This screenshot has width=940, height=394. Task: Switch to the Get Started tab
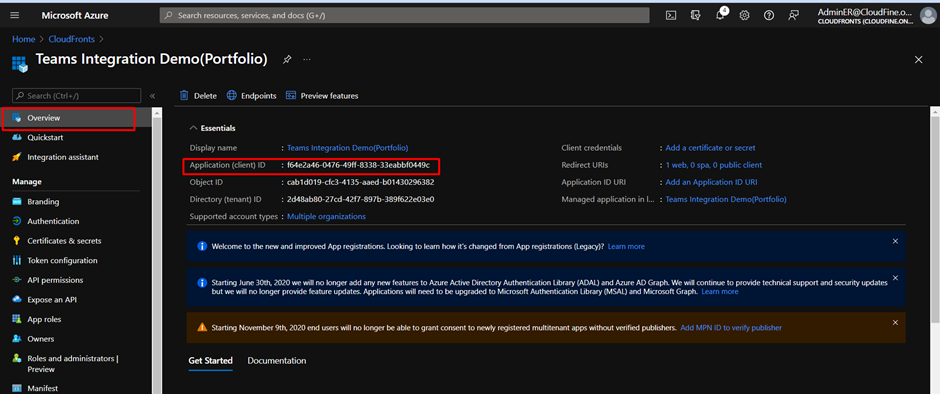(x=210, y=360)
